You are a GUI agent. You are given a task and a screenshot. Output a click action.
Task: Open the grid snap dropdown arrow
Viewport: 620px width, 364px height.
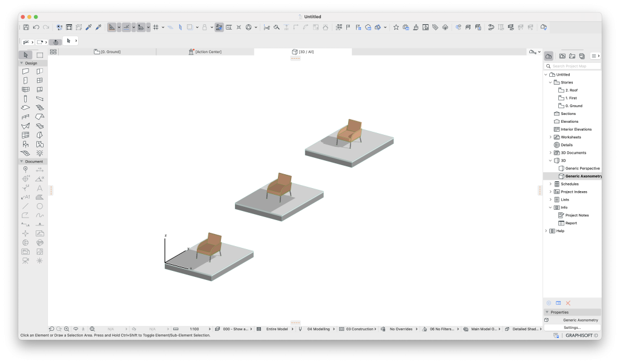[x=163, y=27]
